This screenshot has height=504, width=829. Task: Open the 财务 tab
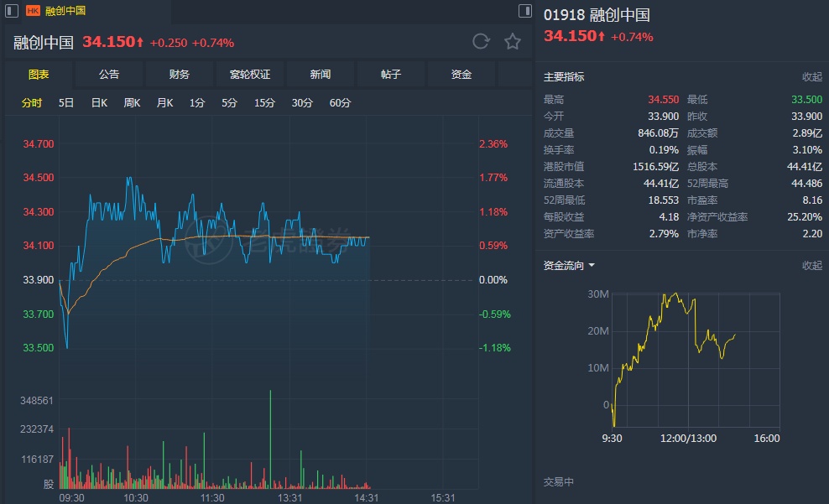pos(180,75)
